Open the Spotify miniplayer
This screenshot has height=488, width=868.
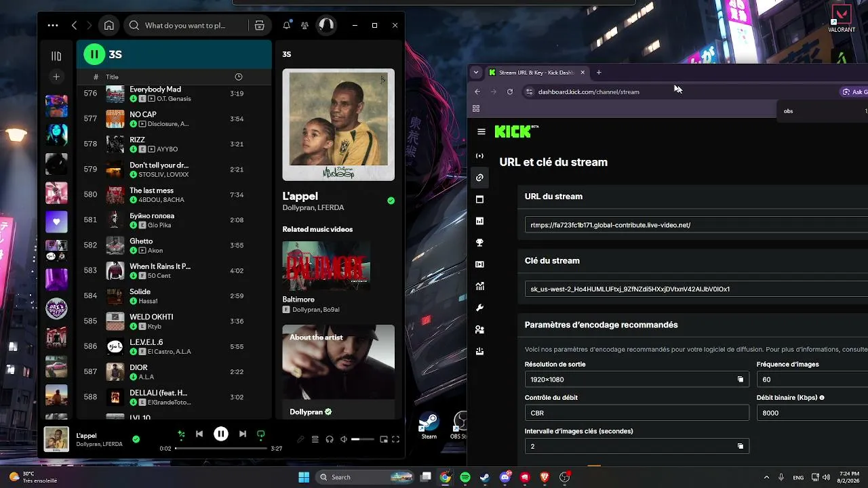384,439
